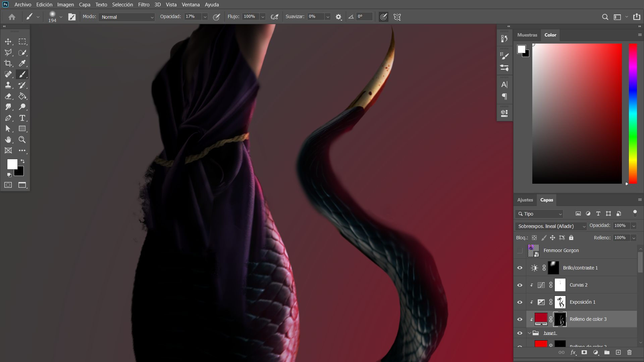The height and width of the screenshot is (362, 644).
Task: Select the Type tool
Action: tap(22, 118)
